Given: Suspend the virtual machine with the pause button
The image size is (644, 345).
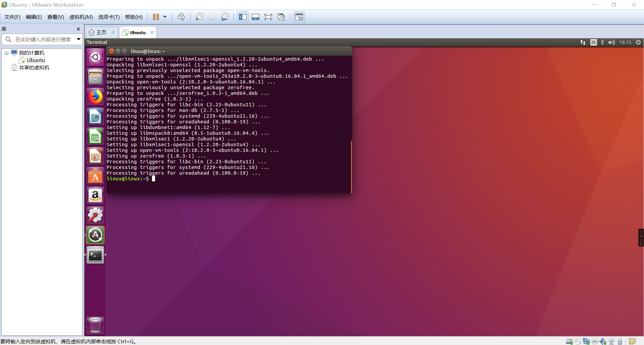Looking at the screenshot, I should tap(156, 17).
